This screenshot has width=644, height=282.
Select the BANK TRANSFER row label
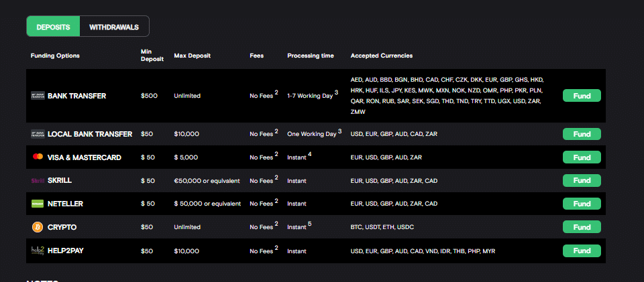[x=76, y=96]
